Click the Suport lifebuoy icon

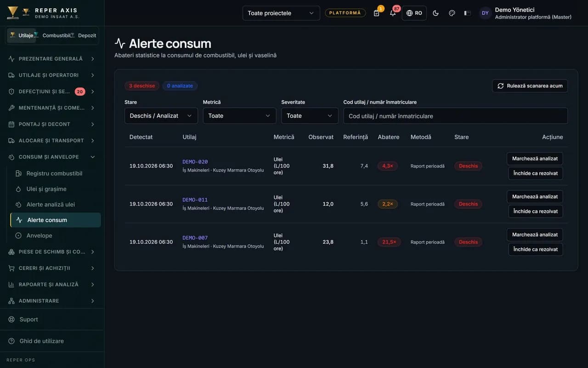pyautogui.click(x=11, y=319)
